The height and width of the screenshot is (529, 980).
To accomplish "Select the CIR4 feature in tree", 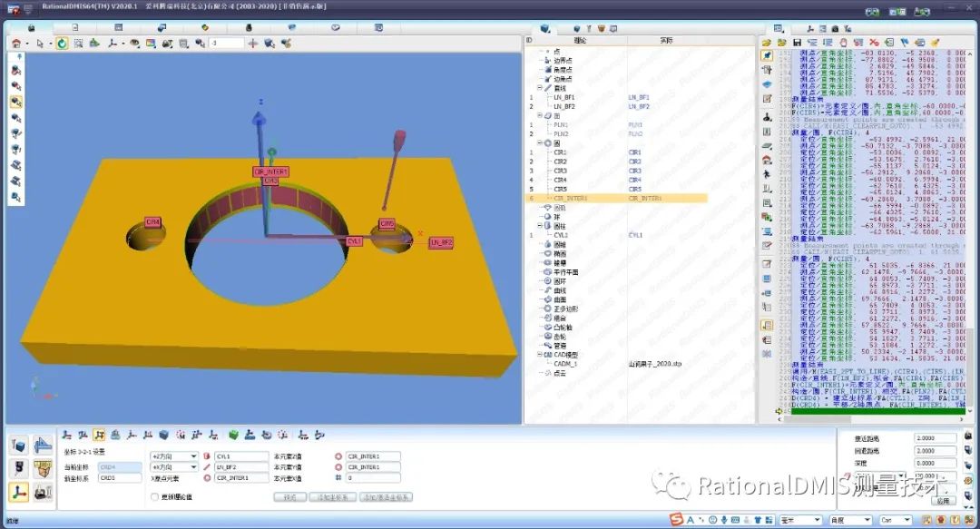I will (560, 180).
